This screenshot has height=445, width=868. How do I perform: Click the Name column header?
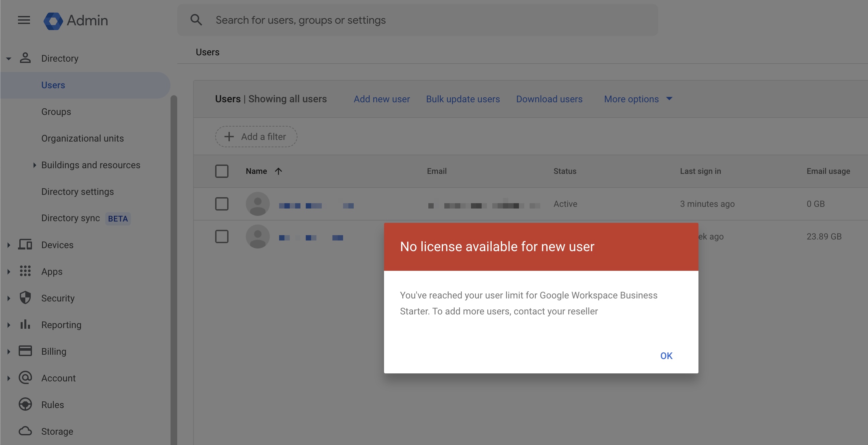point(256,171)
